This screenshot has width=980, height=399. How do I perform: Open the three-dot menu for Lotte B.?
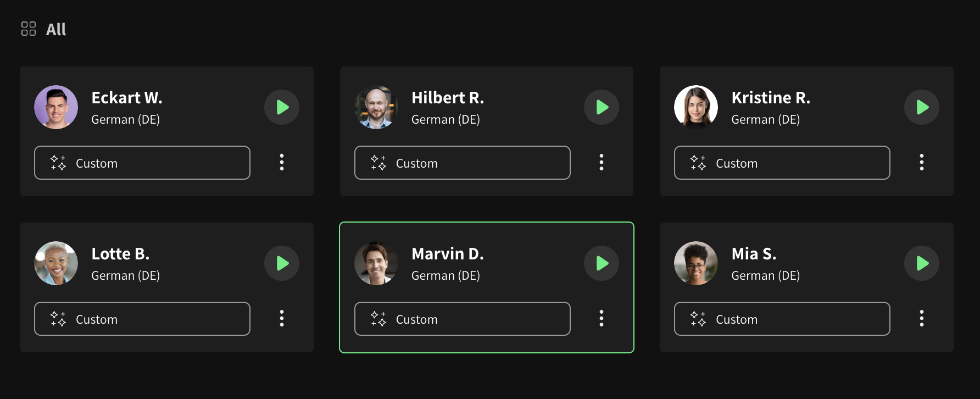click(x=282, y=318)
